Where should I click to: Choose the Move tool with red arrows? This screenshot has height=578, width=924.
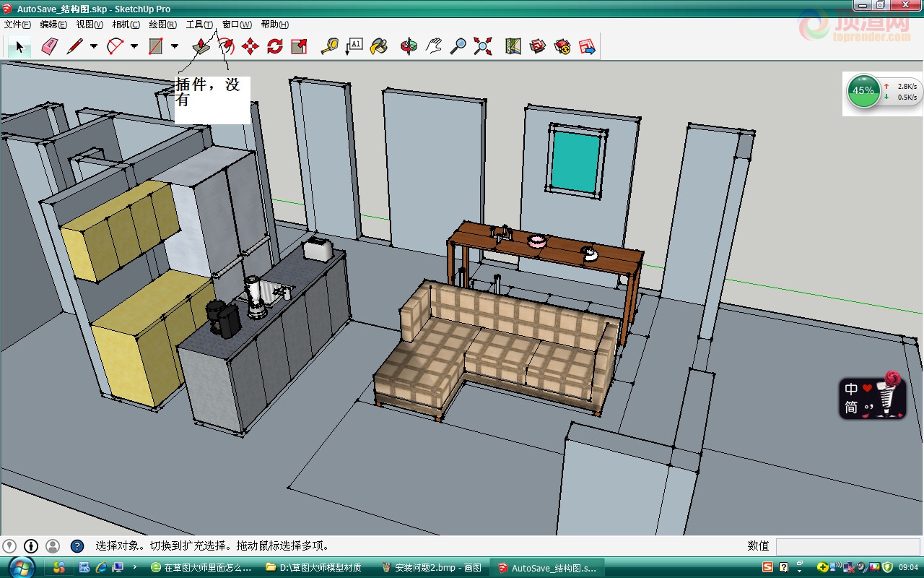[250, 47]
